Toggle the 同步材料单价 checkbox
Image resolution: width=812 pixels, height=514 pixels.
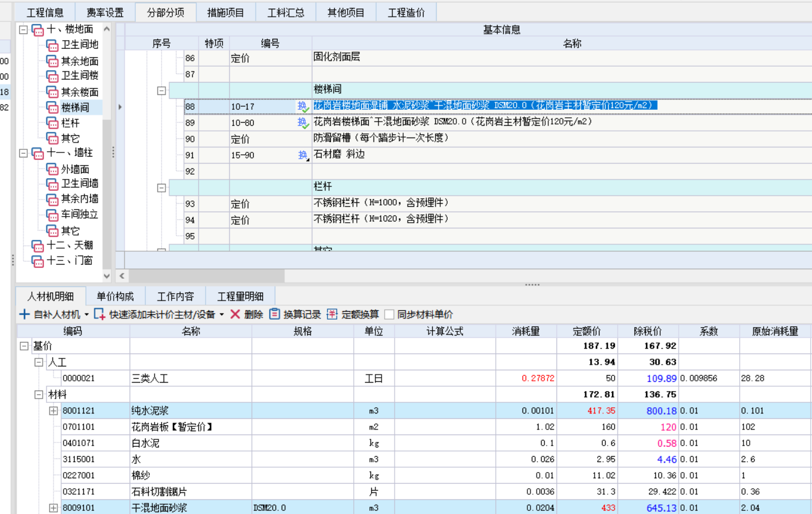tap(389, 315)
